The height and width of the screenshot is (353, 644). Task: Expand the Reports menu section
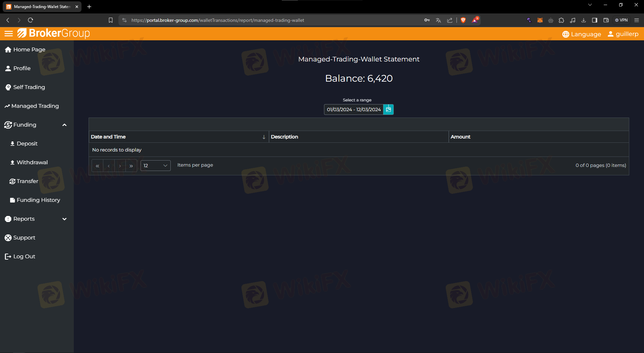[x=64, y=219]
